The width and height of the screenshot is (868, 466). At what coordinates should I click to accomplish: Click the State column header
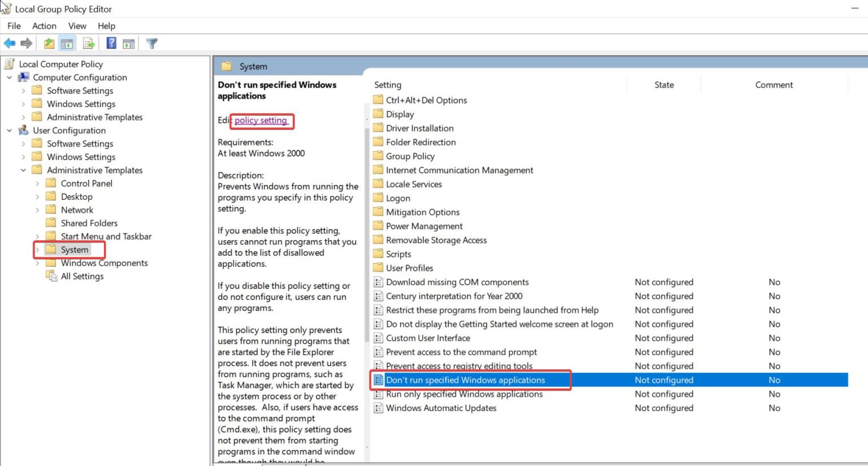coord(663,84)
